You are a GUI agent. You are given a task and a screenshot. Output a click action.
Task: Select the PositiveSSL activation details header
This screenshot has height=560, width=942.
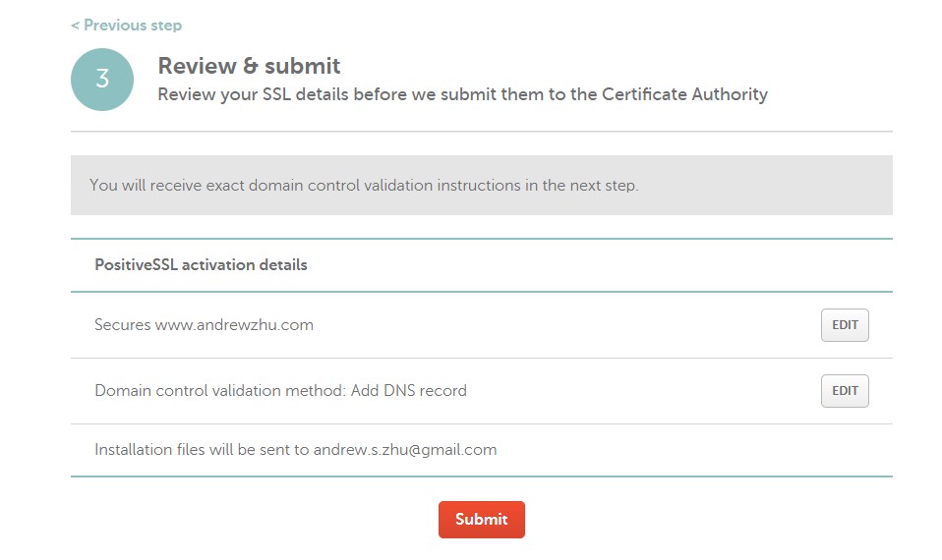click(x=201, y=265)
